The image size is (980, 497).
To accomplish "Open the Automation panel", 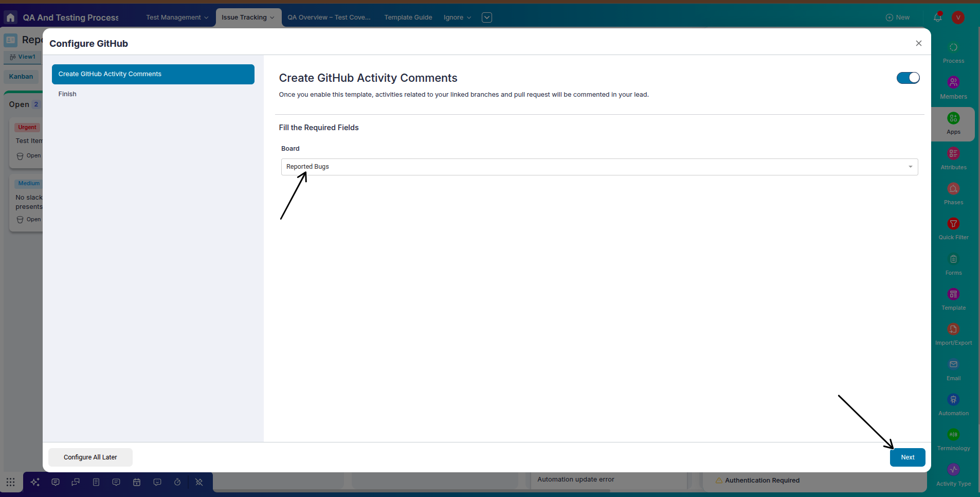I will (953, 405).
